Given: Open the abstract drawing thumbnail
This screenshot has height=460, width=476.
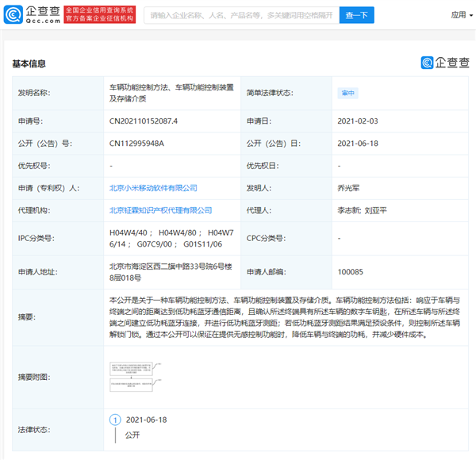Looking at the screenshot, I should tap(136, 377).
